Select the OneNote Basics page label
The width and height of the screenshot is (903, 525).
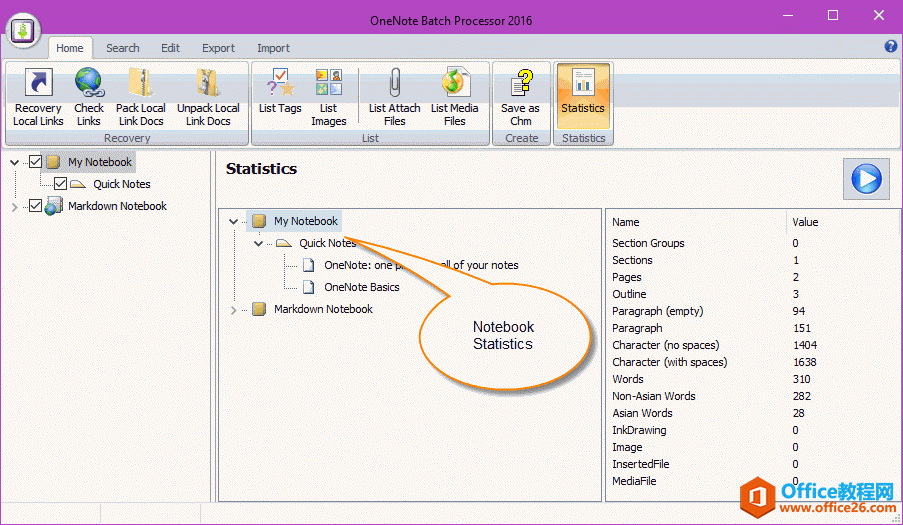pos(362,287)
